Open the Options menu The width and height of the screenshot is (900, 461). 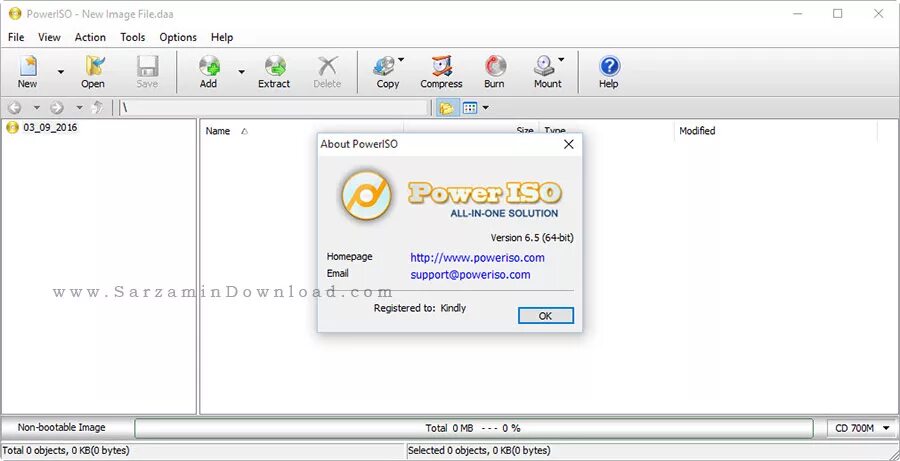pos(178,37)
